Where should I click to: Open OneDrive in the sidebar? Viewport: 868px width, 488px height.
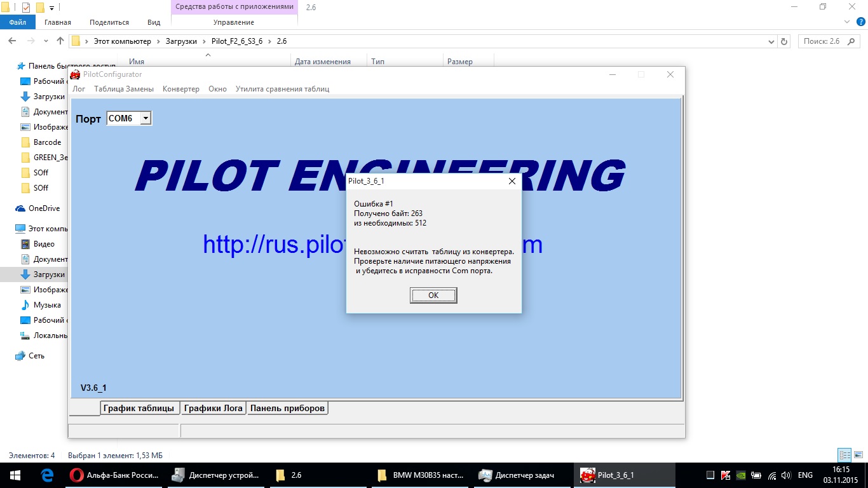pyautogui.click(x=37, y=208)
